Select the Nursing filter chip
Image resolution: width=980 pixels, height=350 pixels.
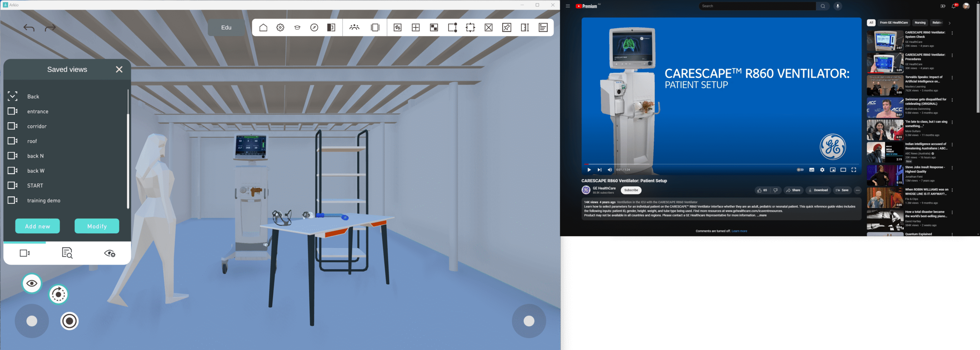[x=920, y=23]
